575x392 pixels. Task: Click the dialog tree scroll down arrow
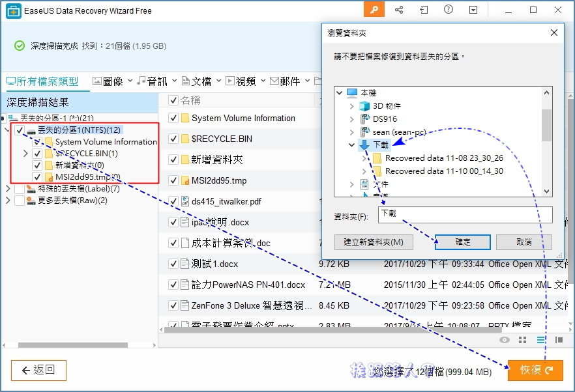(546, 191)
